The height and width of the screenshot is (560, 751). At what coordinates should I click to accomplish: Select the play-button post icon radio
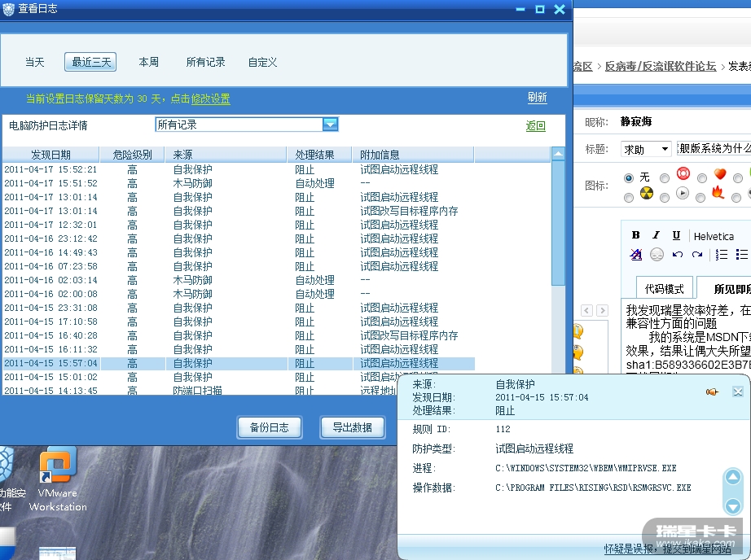click(x=665, y=198)
